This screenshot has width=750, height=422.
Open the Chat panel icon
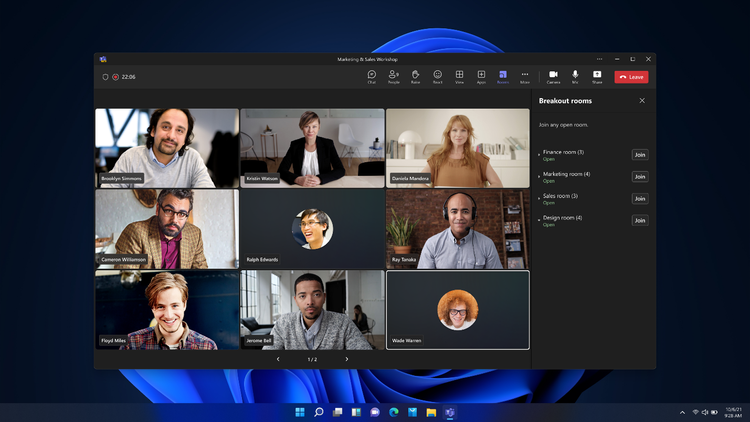click(372, 77)
